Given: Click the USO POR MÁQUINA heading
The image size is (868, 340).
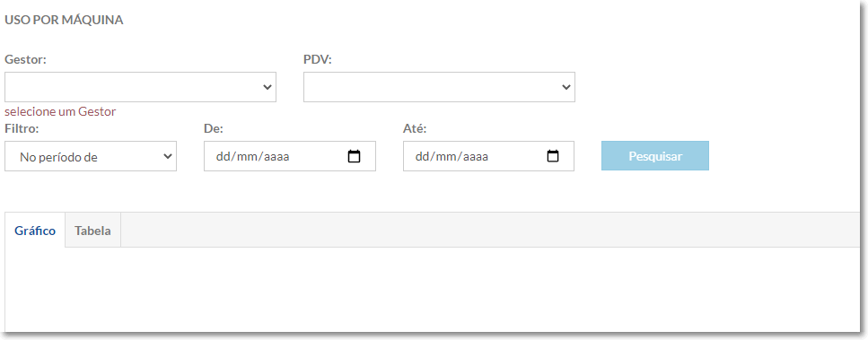Looking at the screenshot, I should (64, 21).
